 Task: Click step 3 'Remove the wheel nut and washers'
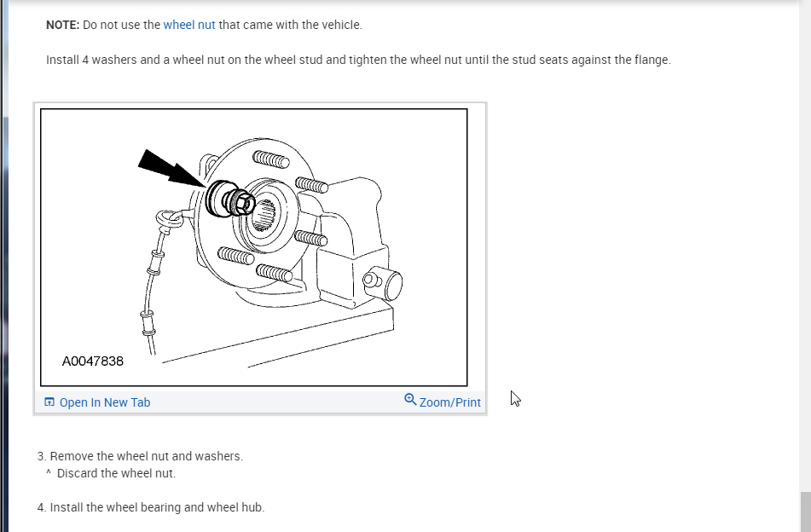point(140,456)
